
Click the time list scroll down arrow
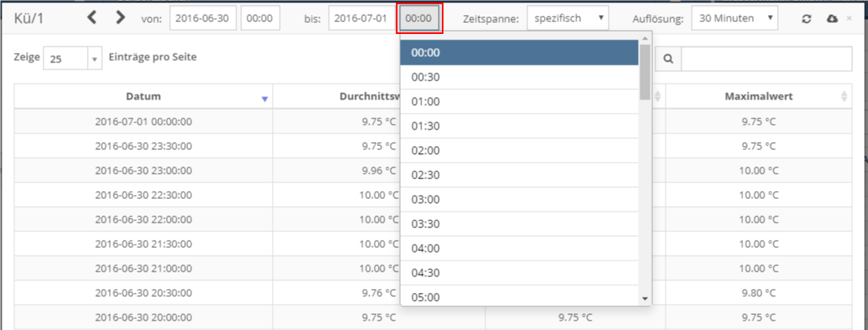coord(644,298)
